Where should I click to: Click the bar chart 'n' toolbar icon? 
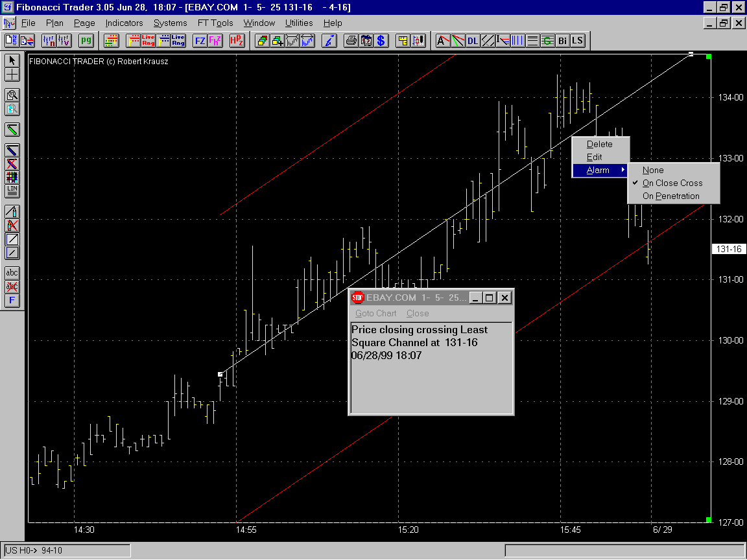[x=49, y=41]
